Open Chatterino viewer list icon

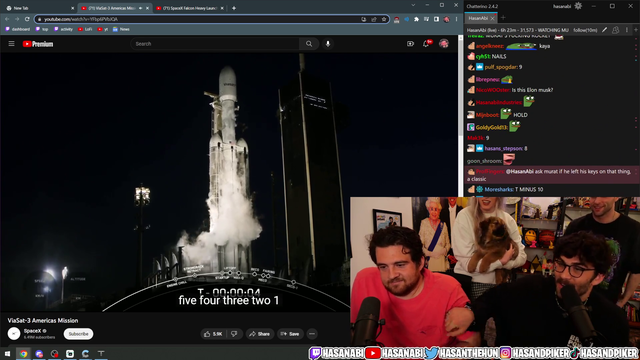click(616, 30)
